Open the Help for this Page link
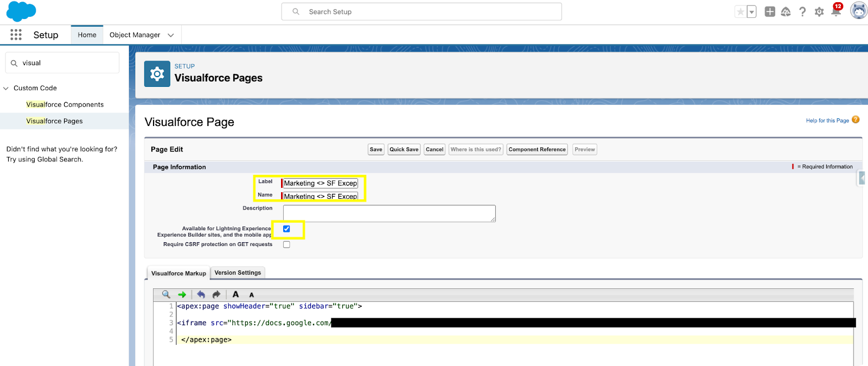This screenshot has width=868, height=366. tap(827, 121)
